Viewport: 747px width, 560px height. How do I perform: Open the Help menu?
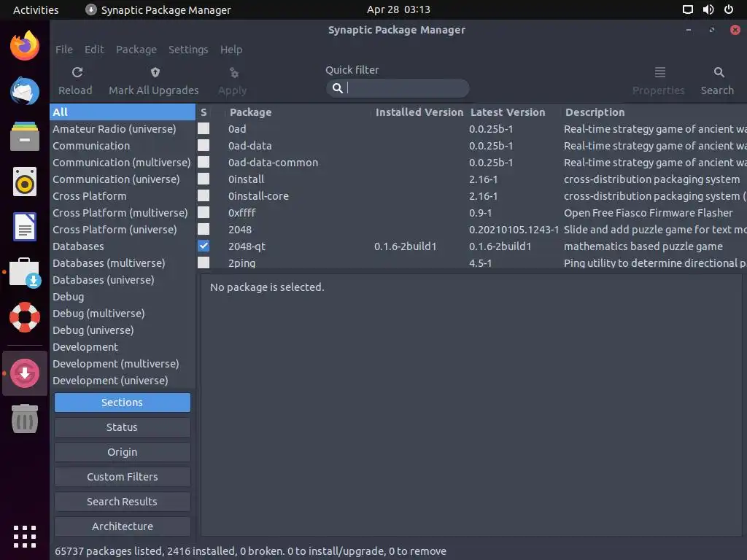pyautogui.click(x=231, y=50)
